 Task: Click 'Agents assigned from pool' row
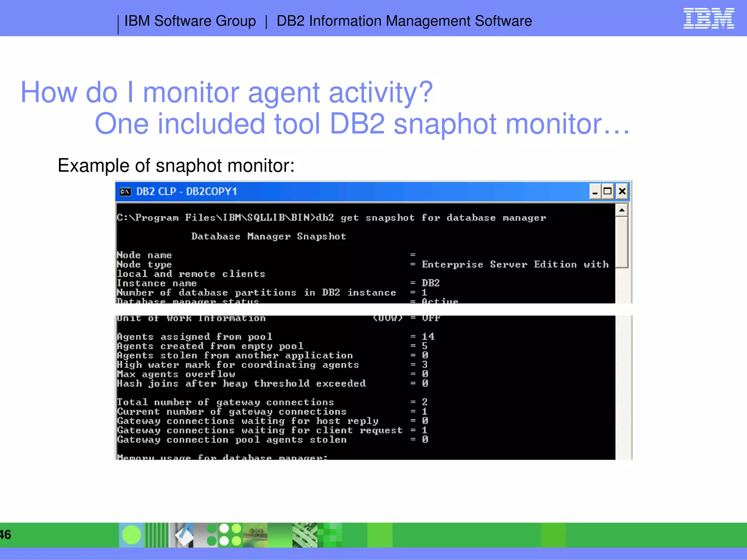275,337
